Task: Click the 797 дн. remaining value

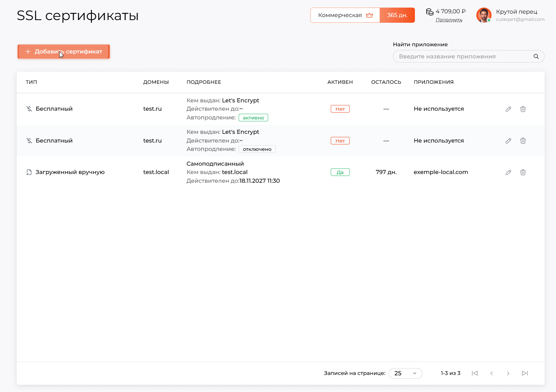Action: [386, 172]
